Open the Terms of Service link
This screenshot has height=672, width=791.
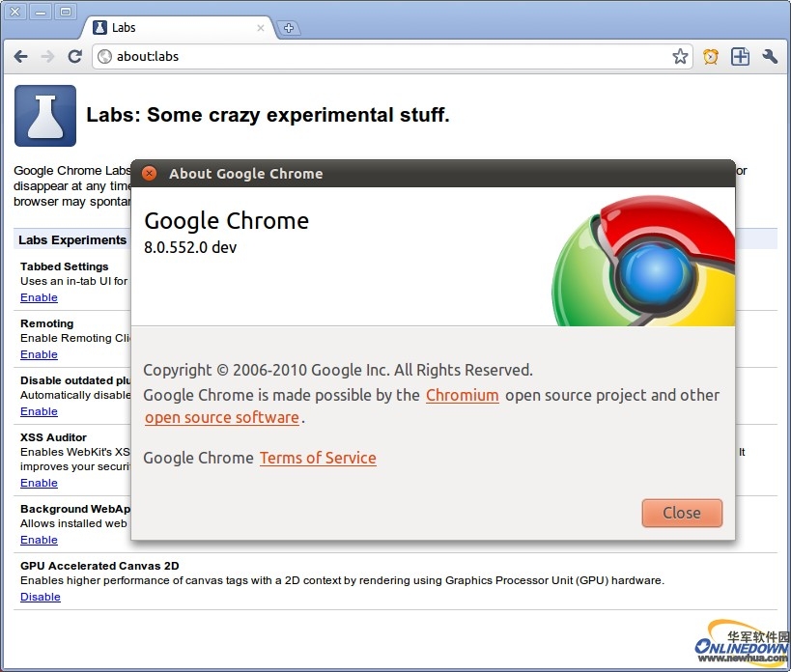coord(318,458)
